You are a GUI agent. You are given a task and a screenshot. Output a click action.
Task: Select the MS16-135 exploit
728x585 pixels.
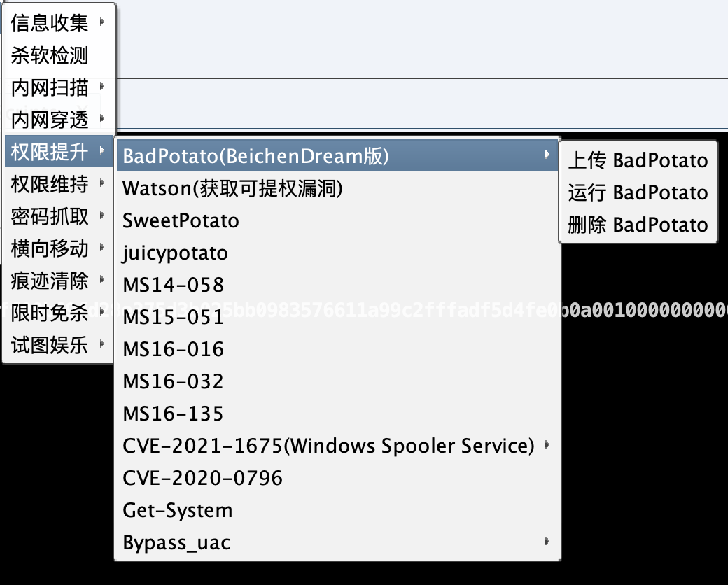(337, 414)
